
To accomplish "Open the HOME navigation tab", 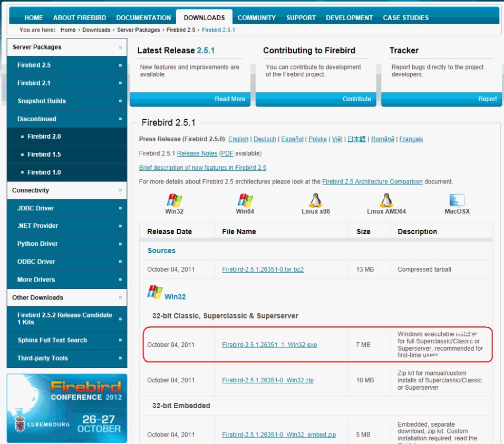I will 34,18.
